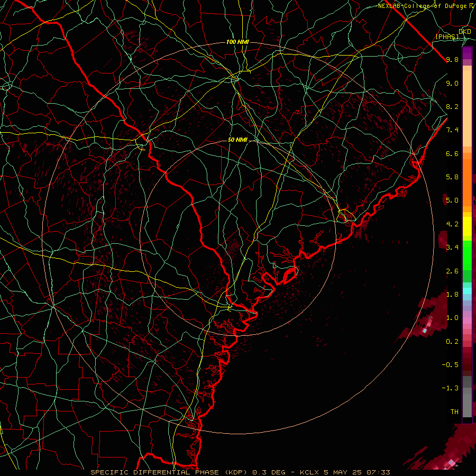Click the 9.8 color scale value
Screen dimensions: 476x476
(452, 60)
